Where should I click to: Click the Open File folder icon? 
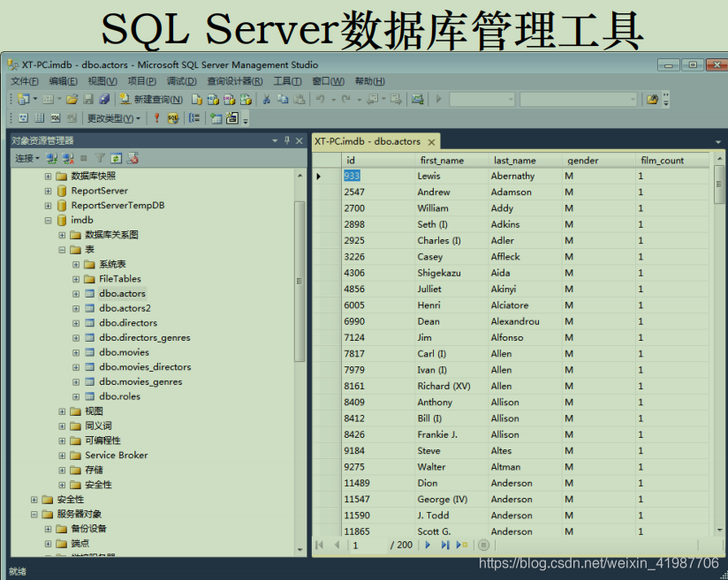click(72, 99)
